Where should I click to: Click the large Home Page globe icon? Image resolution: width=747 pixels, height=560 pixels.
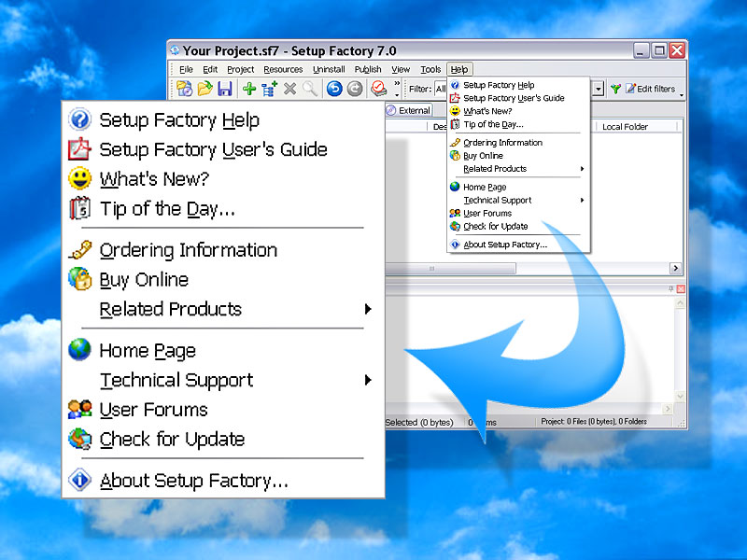79,350
